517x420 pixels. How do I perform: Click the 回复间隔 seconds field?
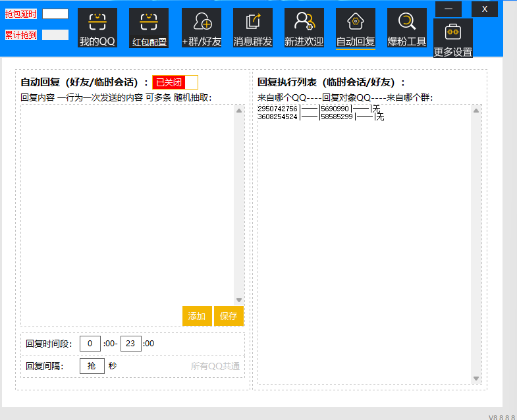click(92, 366)
